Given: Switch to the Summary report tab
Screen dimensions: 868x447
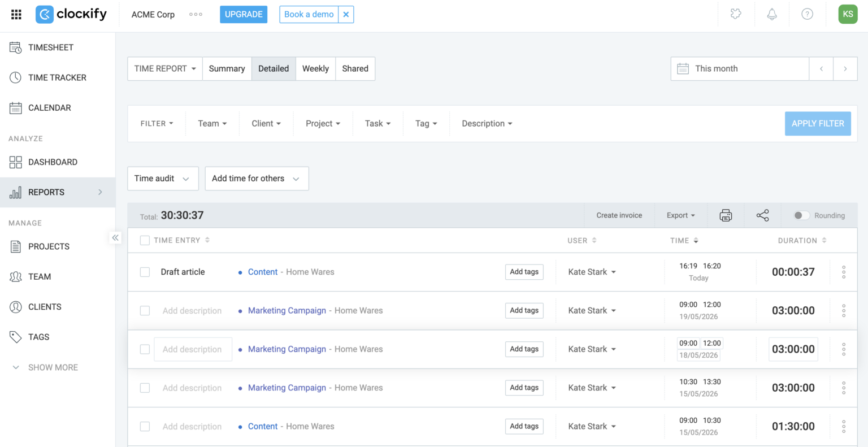Looking at the screenshot, I should (227, 69).
